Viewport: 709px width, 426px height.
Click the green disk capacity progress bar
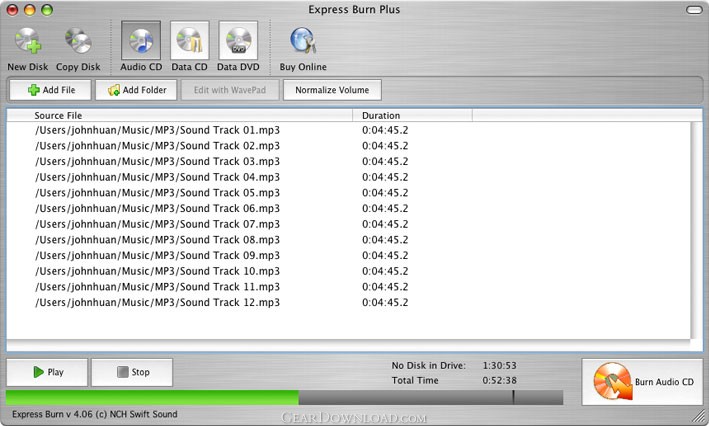152,398
